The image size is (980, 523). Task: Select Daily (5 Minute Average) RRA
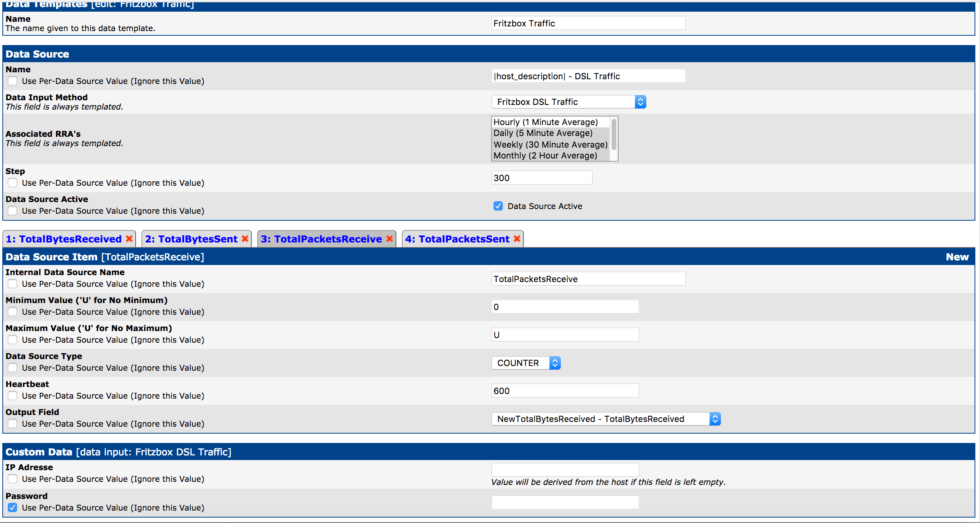pos(551,133)
